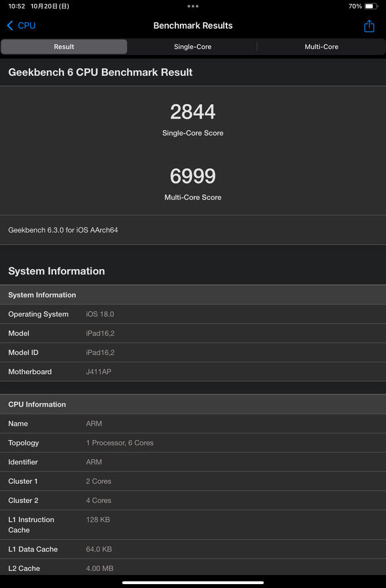Tap the Cluster 1 value 2 Cores
386x588 pixels.
click(x=99, y=481)
